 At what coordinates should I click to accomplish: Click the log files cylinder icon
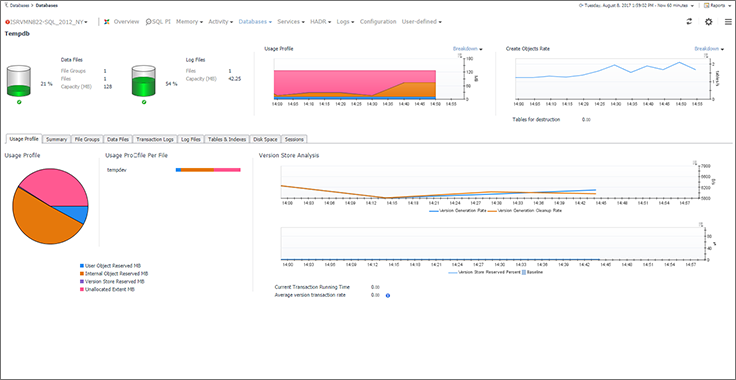144,81
